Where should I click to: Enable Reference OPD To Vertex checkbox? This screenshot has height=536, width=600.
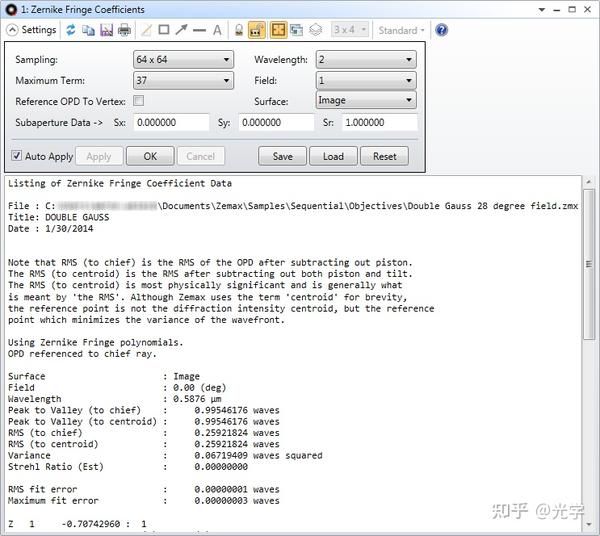point(139,101)
